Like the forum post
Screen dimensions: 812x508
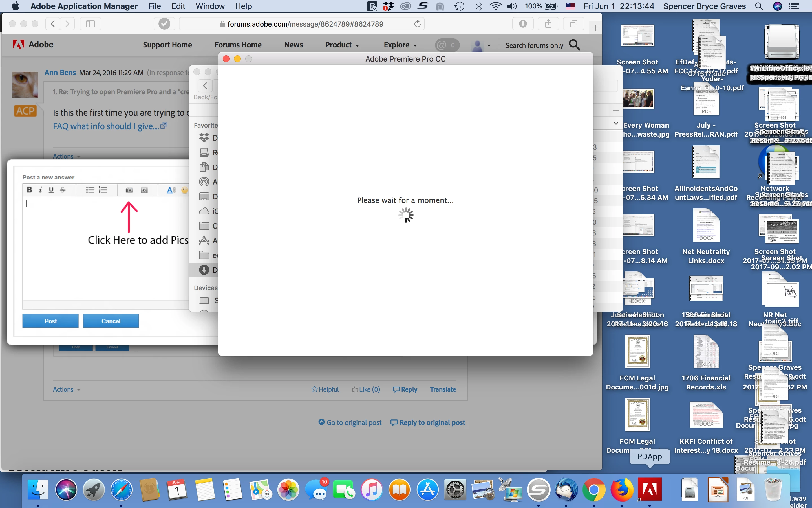point(366,389)
